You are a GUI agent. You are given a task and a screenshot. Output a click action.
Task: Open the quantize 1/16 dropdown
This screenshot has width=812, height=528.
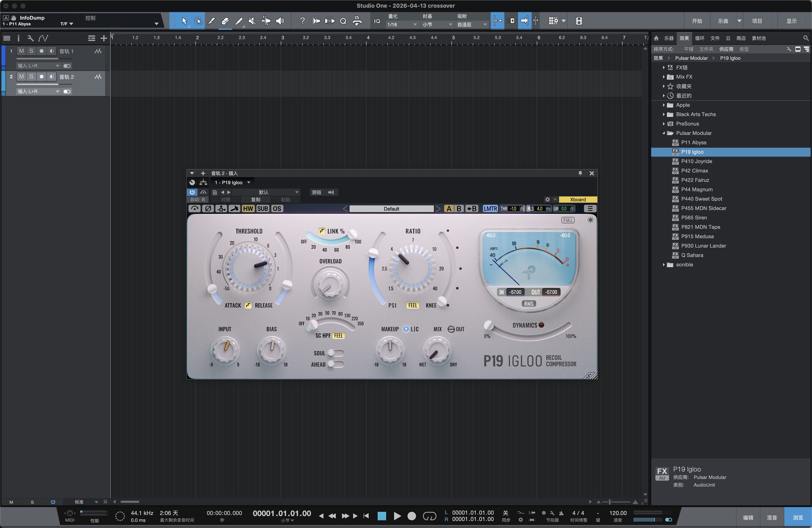pos(402,25)
